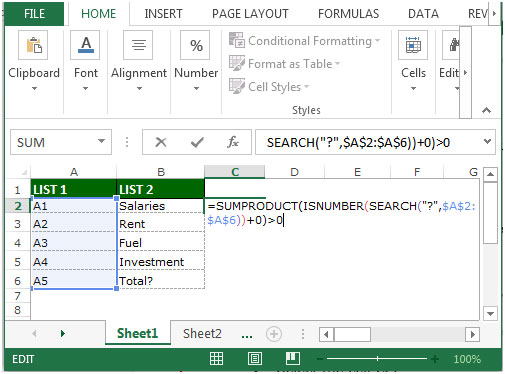Switch to the DATA tab
The height and width of the screenshot is (374, 505).
pos(423,14)
